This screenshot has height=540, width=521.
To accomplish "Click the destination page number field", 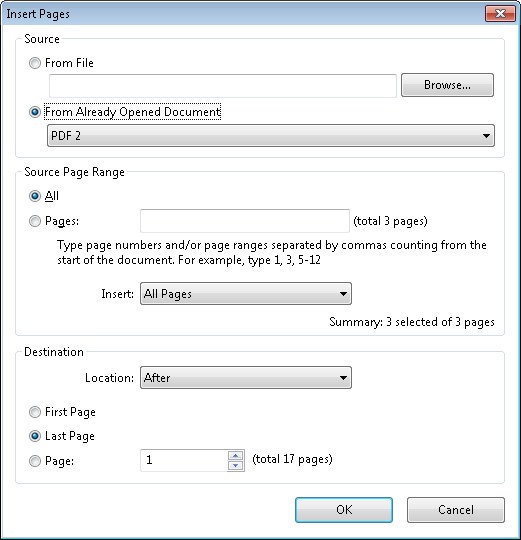I will (184, 460).
